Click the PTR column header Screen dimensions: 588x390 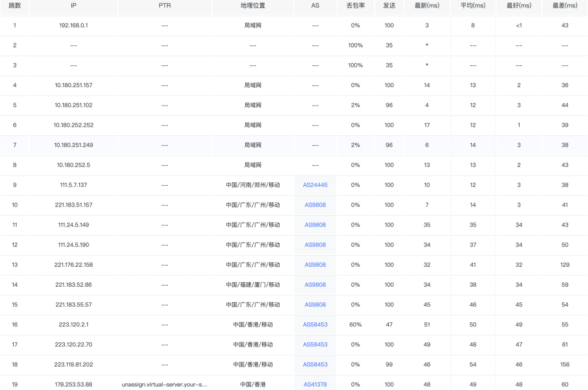(x=164, y=7)
